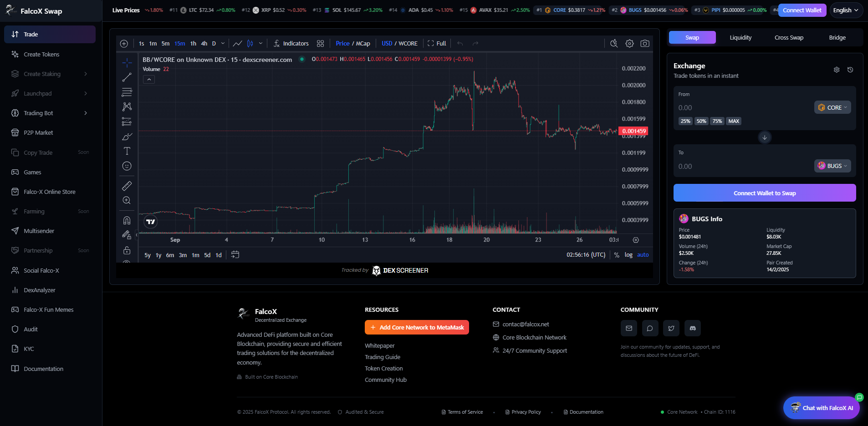Viewport: 868px width, 426px height.
Task: Open the English language dropdown
Action: (x=845, y=10)
